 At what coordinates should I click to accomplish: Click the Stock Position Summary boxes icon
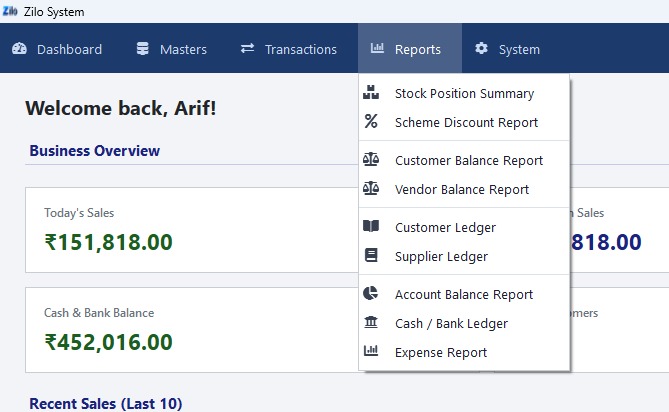[371, 93]
